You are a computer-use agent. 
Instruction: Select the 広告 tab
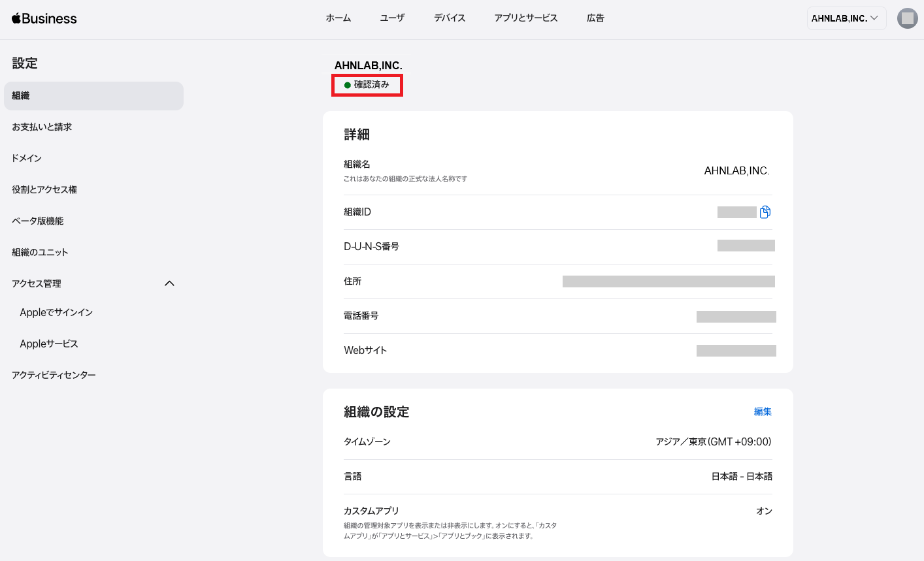click(595, 18)
